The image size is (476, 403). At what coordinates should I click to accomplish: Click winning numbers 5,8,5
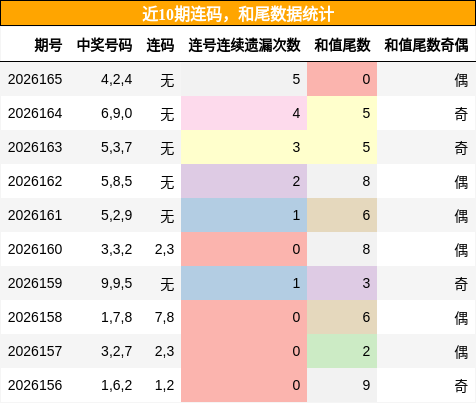pyautogui.click(x=117, y=182)
